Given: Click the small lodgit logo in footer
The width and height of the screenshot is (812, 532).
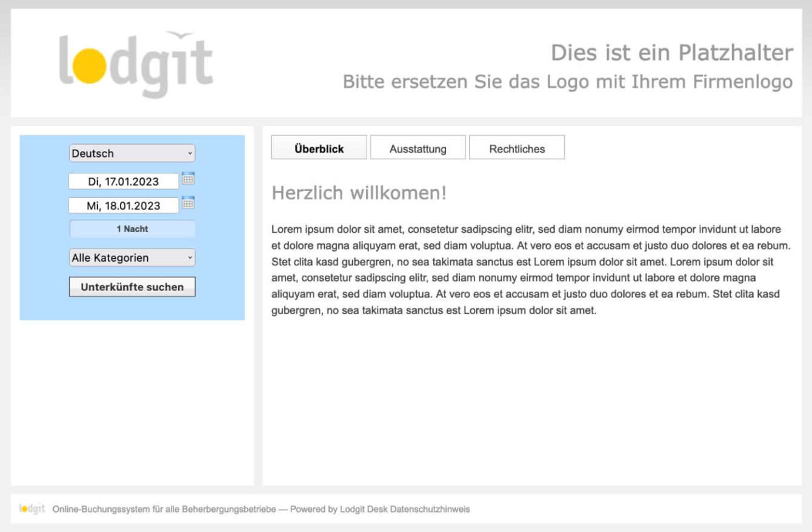Looking at the screenshot, I should pyautogui.click(x=32, y=509).
